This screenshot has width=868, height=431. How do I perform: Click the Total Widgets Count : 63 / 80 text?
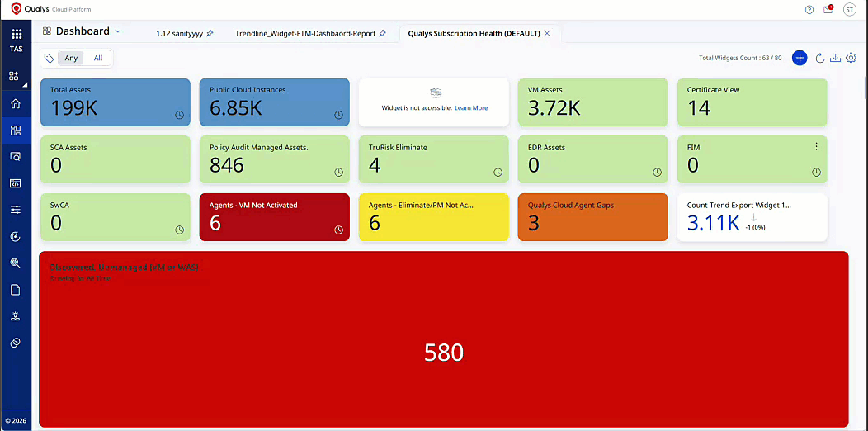(x=740, y=58)
